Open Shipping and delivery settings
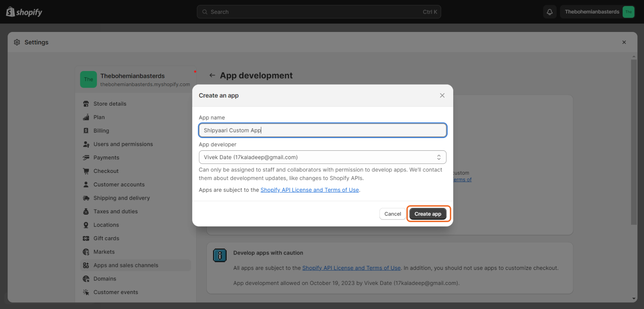This screenshot has height=309, width=644. click(122, 198)
